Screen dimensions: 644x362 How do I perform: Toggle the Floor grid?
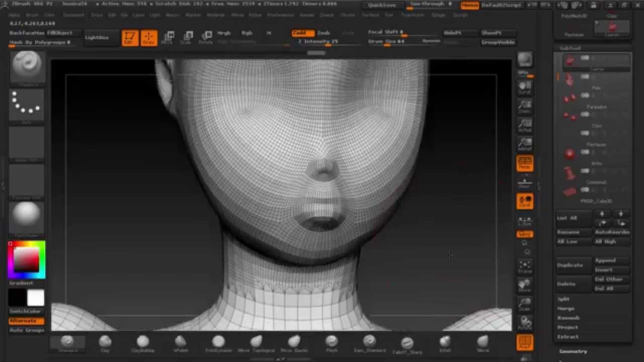pos(525,183)
